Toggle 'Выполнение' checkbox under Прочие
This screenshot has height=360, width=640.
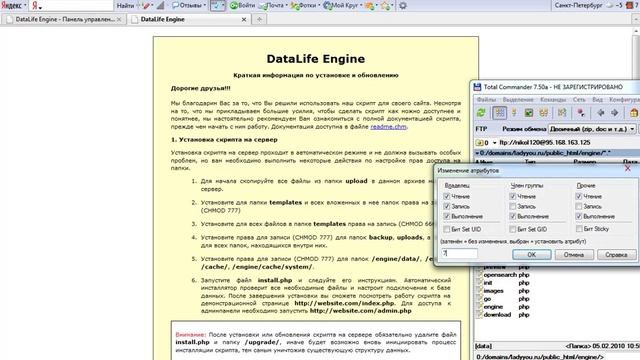point(579,216)
